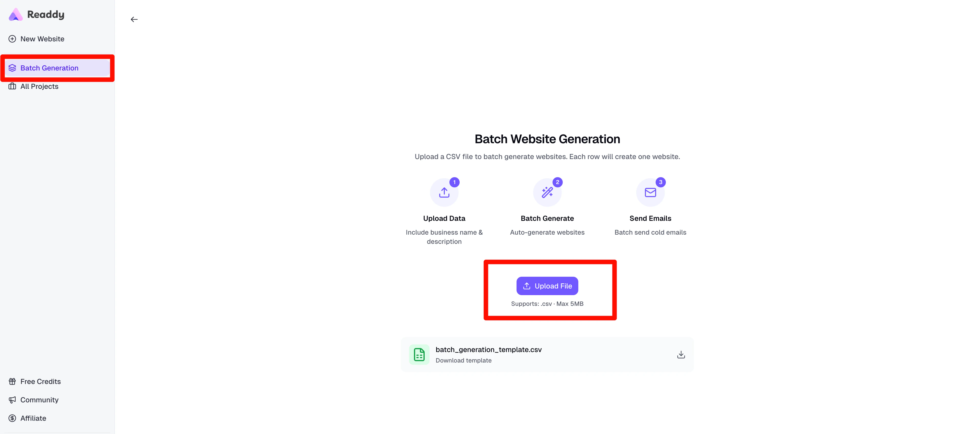Open All Projects via briefcase icon
This screenshot has width=980, height=434.
[x=12, y=87]
